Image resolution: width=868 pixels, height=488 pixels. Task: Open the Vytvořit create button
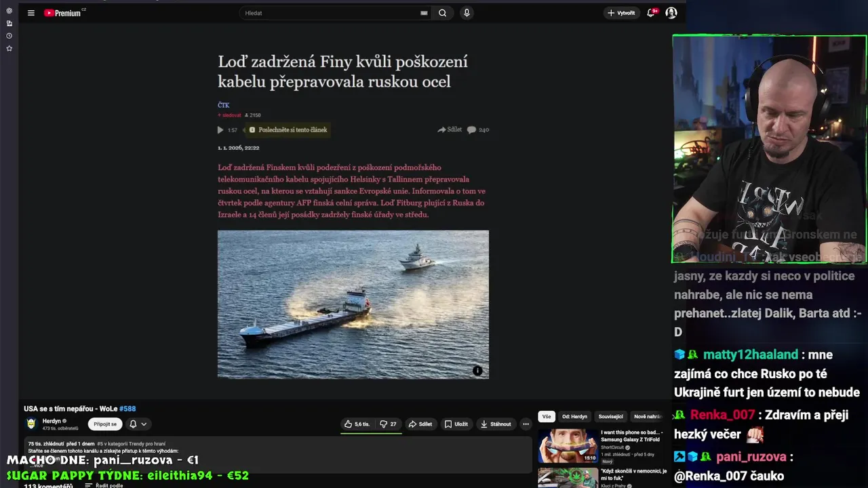tap(621, 13)
